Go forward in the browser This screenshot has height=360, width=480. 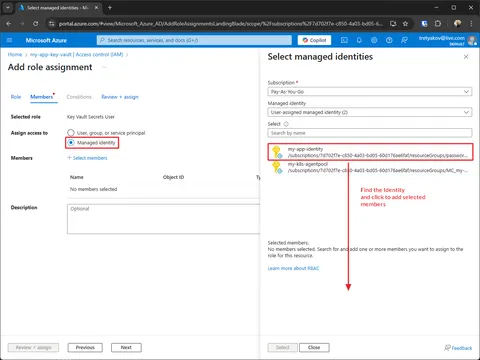tap(22, 24)
